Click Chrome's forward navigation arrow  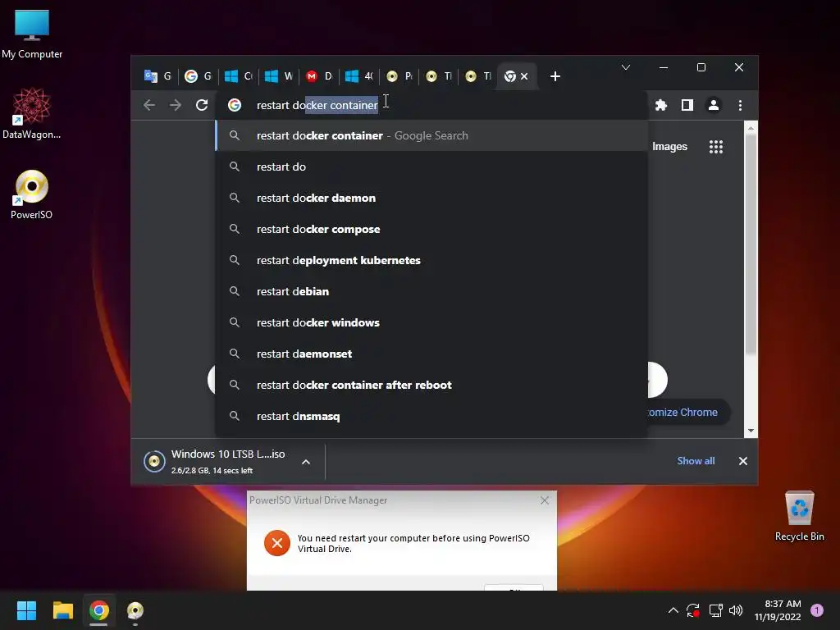tap(176, 105)
